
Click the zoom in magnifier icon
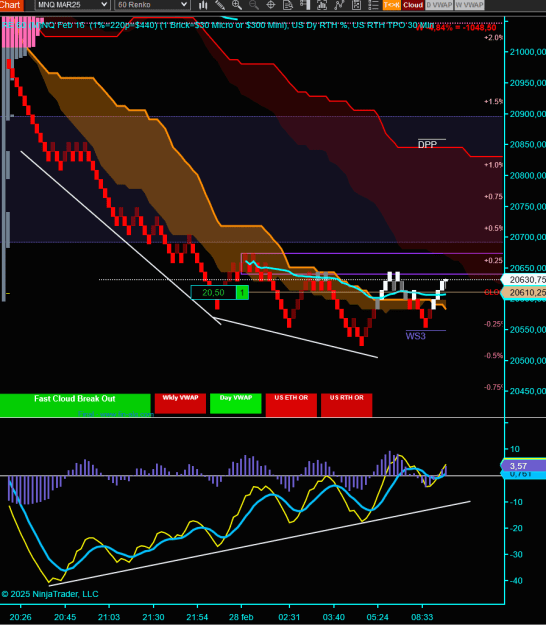point(237,5)
